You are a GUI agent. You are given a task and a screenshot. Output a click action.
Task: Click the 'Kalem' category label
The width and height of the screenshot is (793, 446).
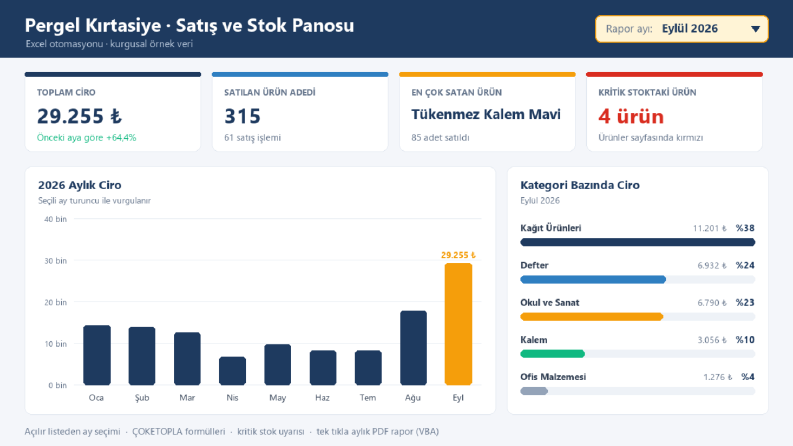[534, 340]
